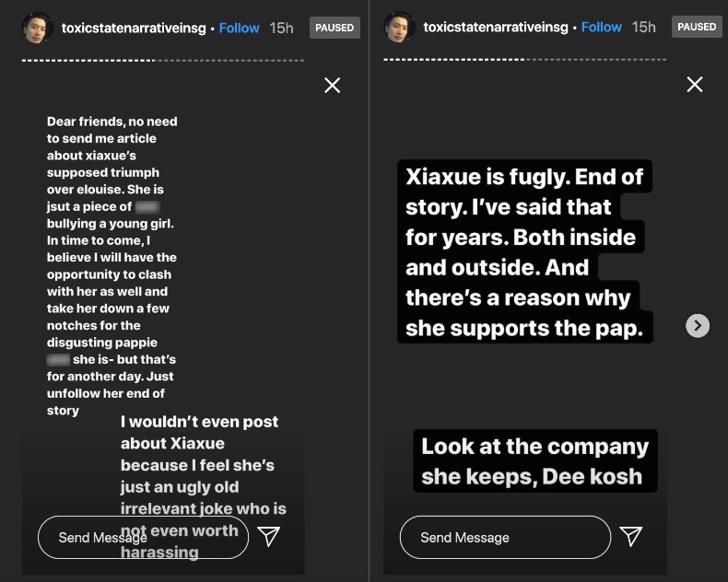This screenshot has height=582, width=728.
Task: Toggle the PAUSED badge on the left story
Action: 335,28
